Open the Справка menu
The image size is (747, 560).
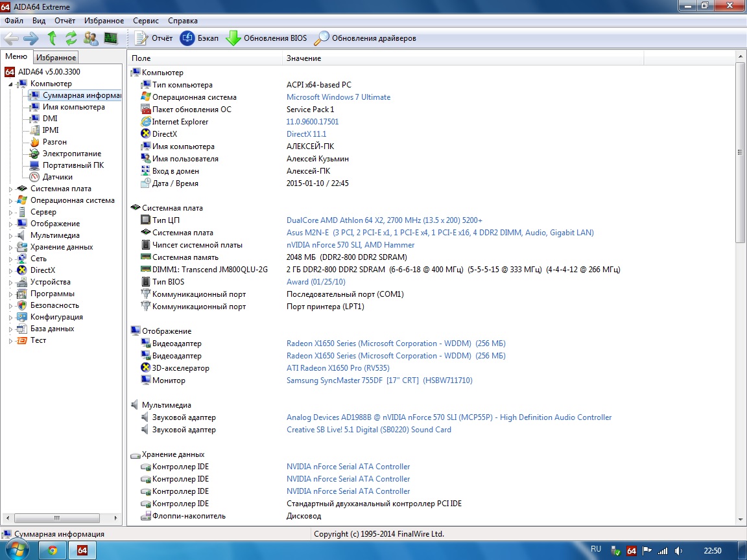coord(182,21)
